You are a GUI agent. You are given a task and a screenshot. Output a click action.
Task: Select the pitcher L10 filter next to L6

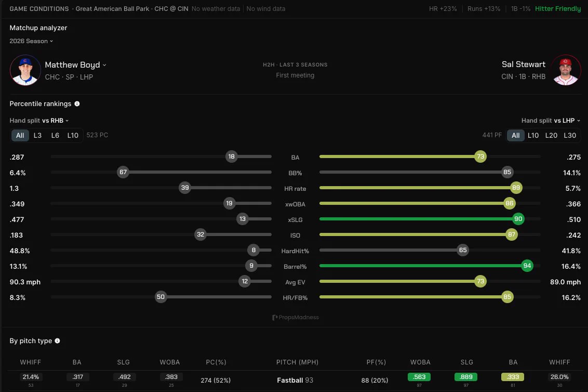coord(73,135)
